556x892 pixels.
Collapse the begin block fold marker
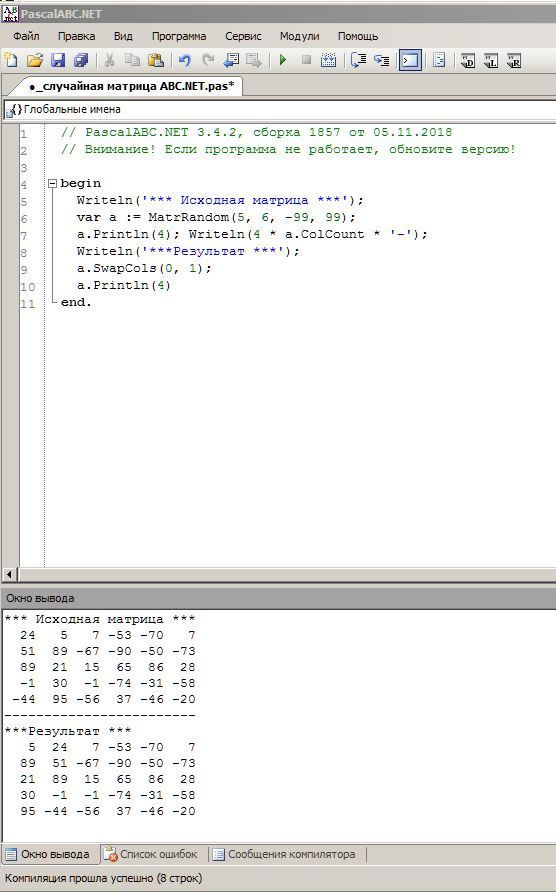pyautogui.click(x=52, y=183)
